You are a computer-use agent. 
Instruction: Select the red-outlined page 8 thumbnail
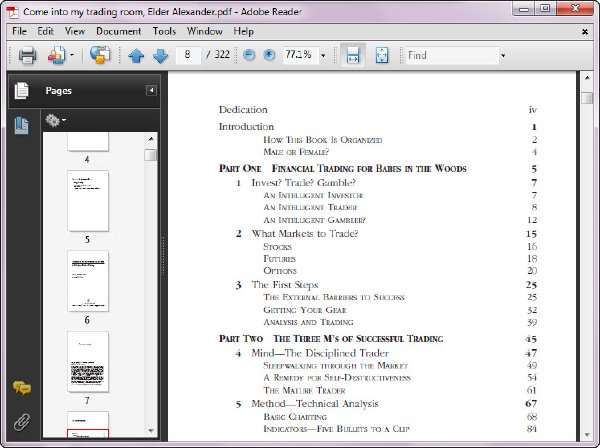point(88,424)
